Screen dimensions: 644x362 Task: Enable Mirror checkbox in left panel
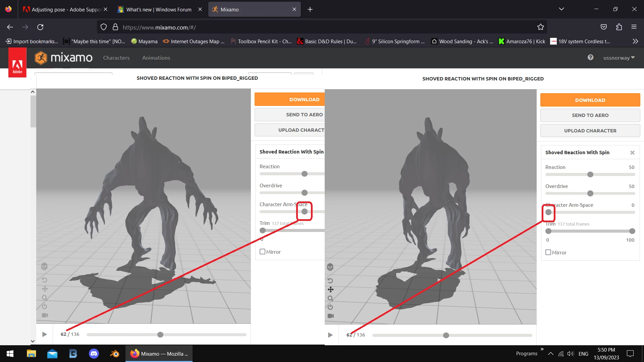pos(263,252)
